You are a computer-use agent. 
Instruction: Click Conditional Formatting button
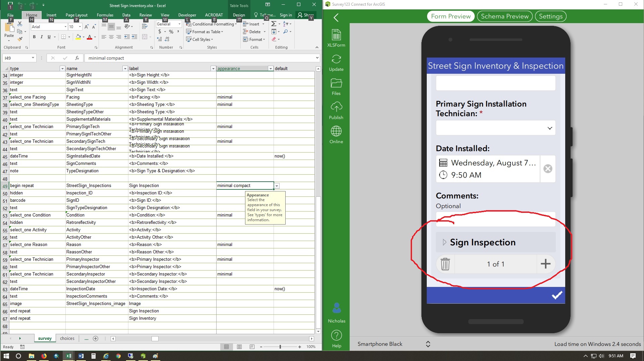pos(212,24)
